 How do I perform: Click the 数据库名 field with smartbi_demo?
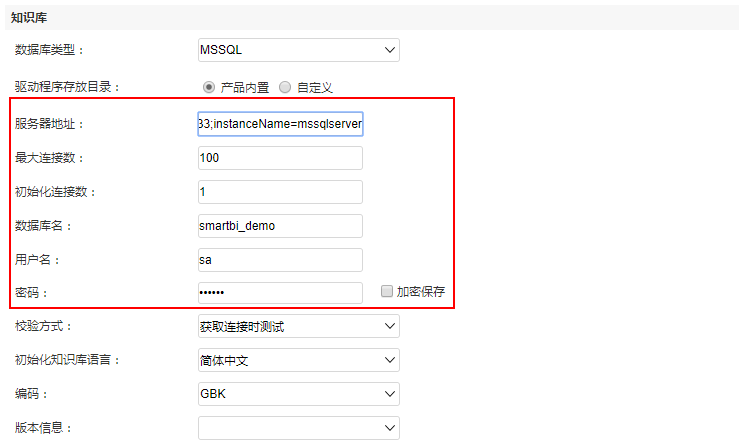click(x=280, y=226)
